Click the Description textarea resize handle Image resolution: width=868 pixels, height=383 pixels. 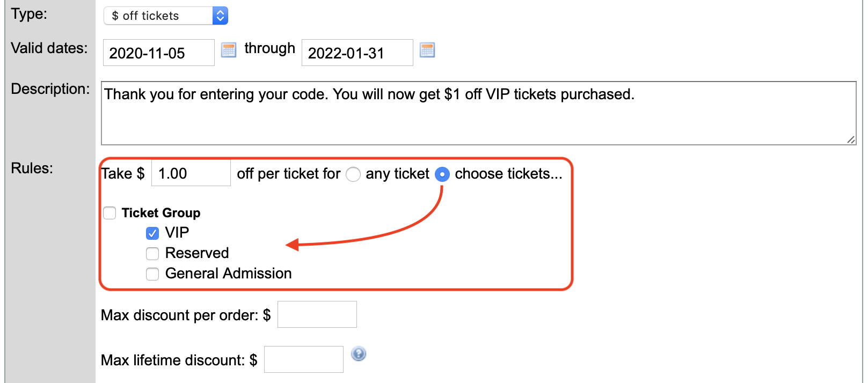[851, 140]
